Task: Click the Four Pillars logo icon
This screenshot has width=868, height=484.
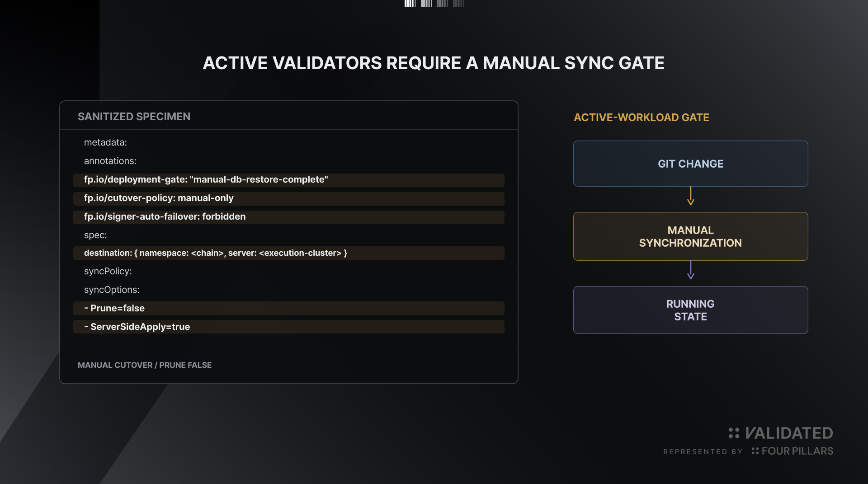Action: (755, 451)
